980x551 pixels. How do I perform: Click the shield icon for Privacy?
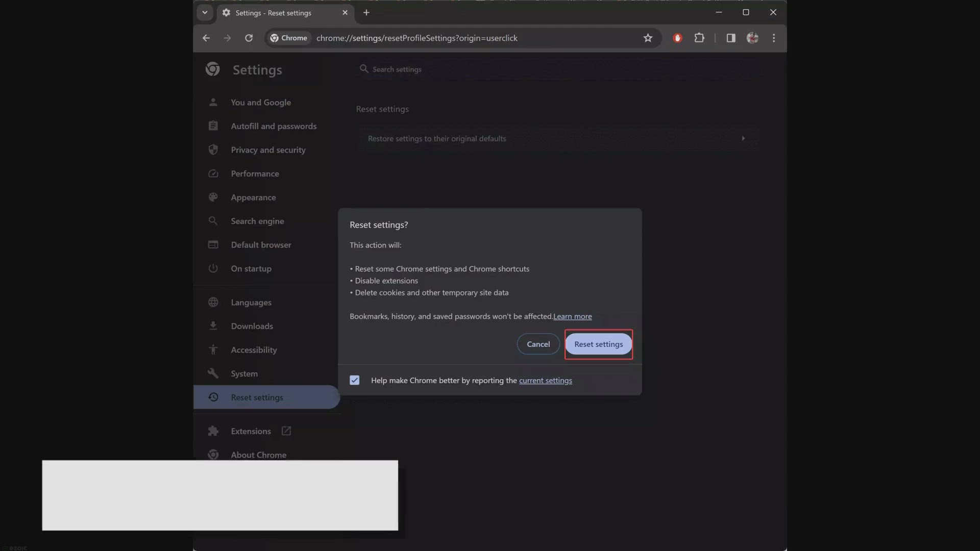213,150
